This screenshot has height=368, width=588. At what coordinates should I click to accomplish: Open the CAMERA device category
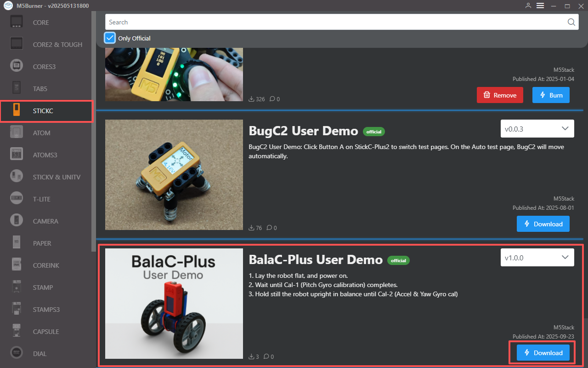(x=17, y=221)
